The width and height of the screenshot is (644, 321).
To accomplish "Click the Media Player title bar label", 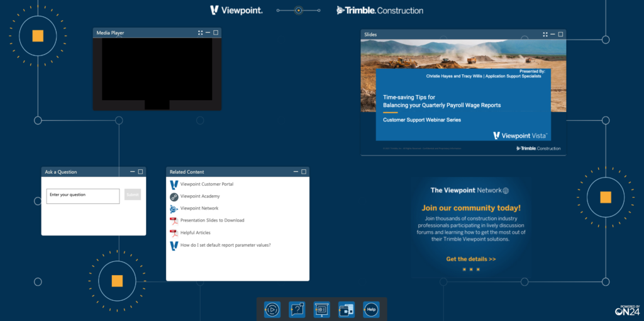I will coord(110,33).
